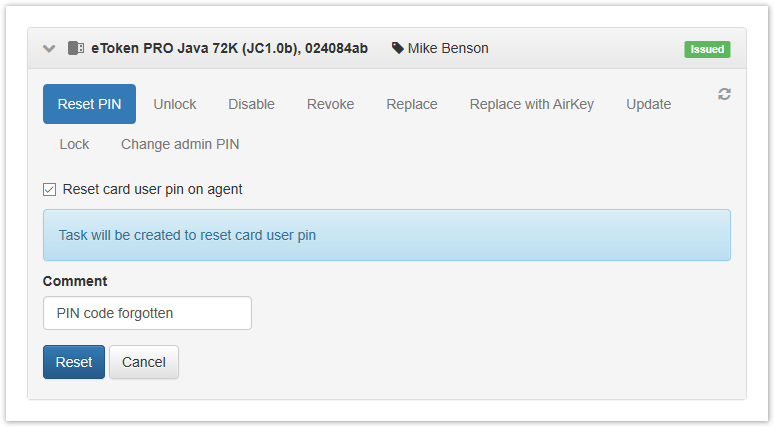This screenshot has width=774, height=427.
Task: Click the green Issued status badge
Action: (707, 49)
